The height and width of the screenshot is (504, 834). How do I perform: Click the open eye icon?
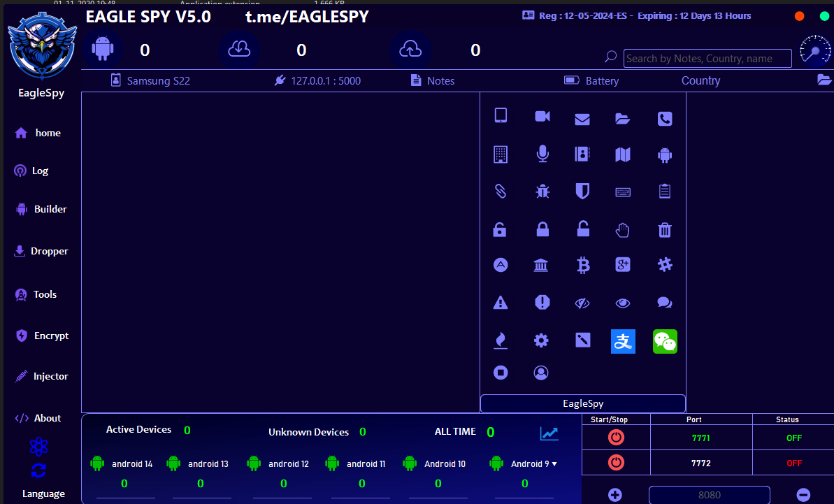(623, 303)
